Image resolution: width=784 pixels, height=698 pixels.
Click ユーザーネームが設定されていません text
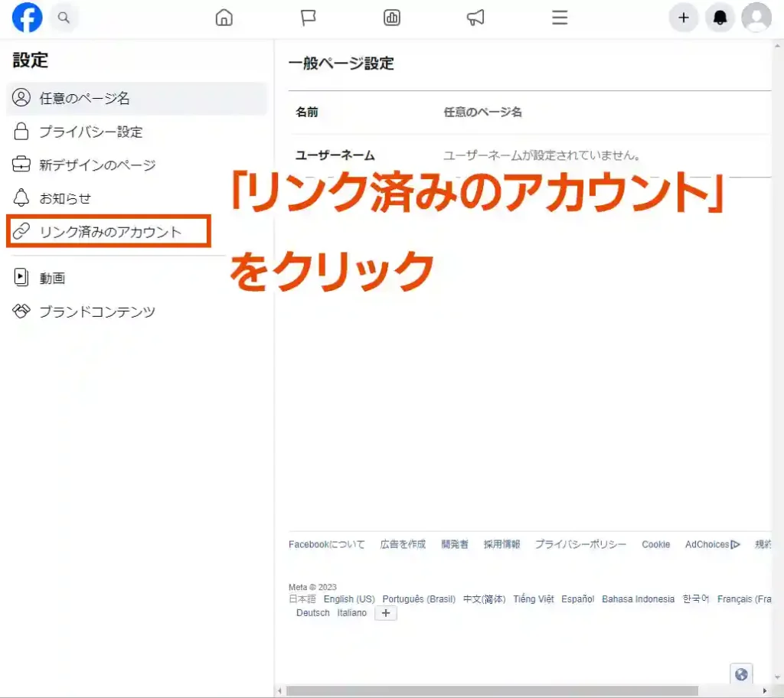[x=541, y=155]
